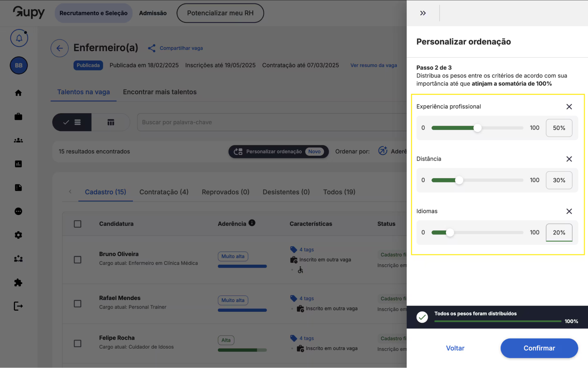The image size is (588, 368).
Task: Select the list view toggle
Action: (x=72, y=122)
